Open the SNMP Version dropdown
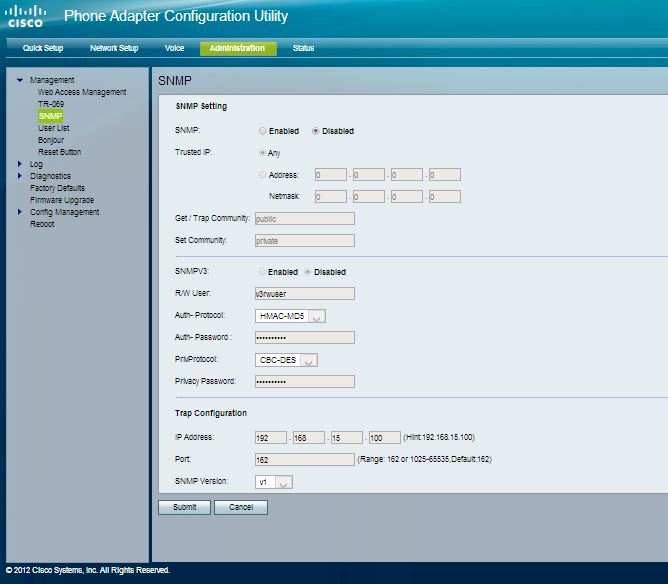Image resolution: width=668 pixels, height=584 pixels. (x=274, y=482)
